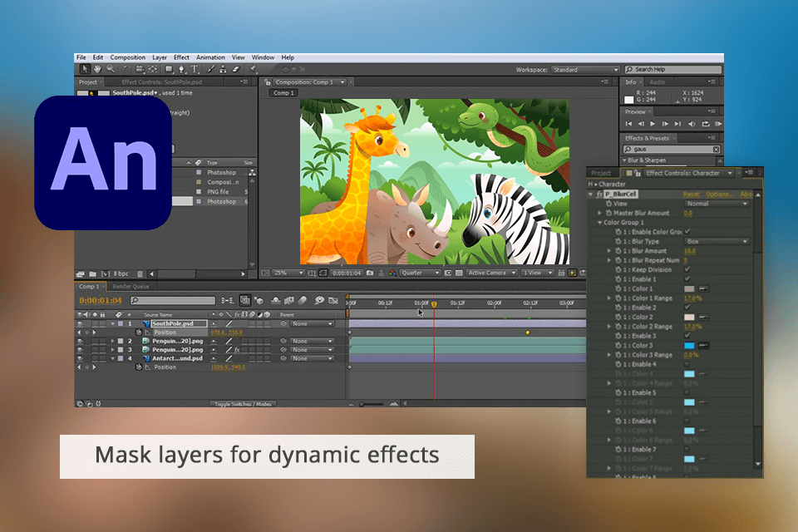Click the Toggle Switches / Modes button
This screenshot has height=532, width=798.
(243, 404)
